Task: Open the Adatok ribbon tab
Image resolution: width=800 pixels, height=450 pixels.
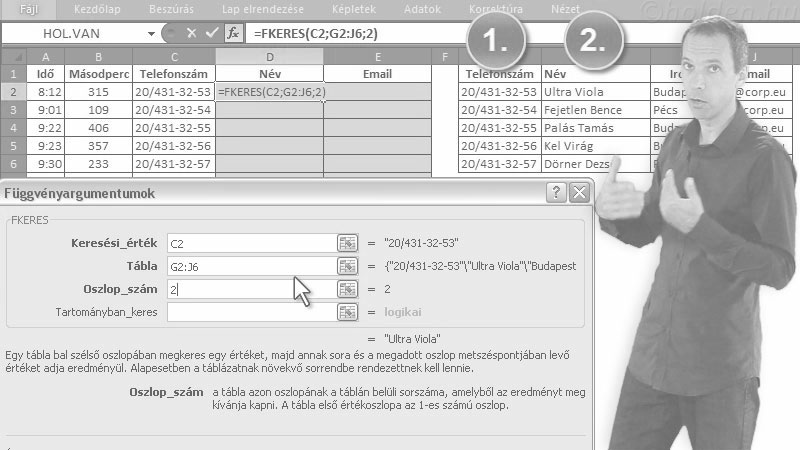Action: (422, 9)
